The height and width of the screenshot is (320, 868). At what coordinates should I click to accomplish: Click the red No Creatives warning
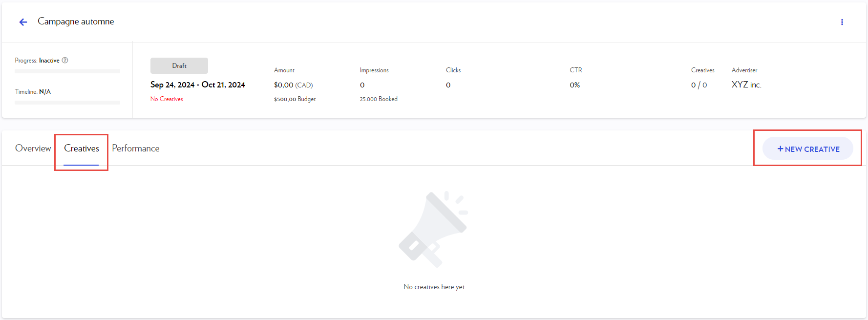pos(167,99)
